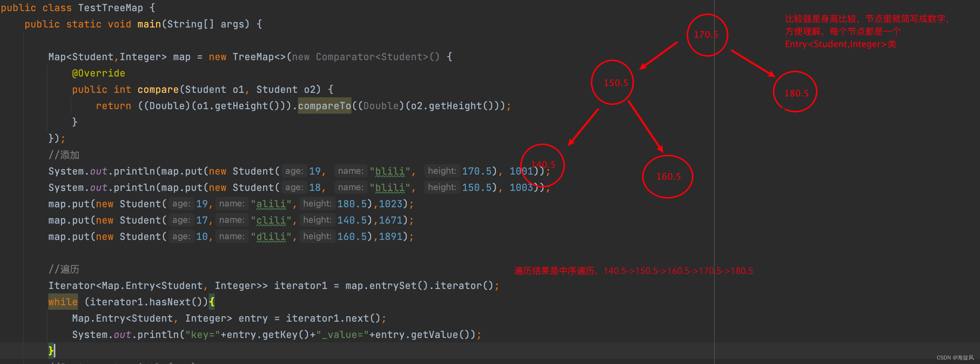The height and width of the screenshot is (364, 980).
Task: Click the "dlili" string literal
Action: 271,237
